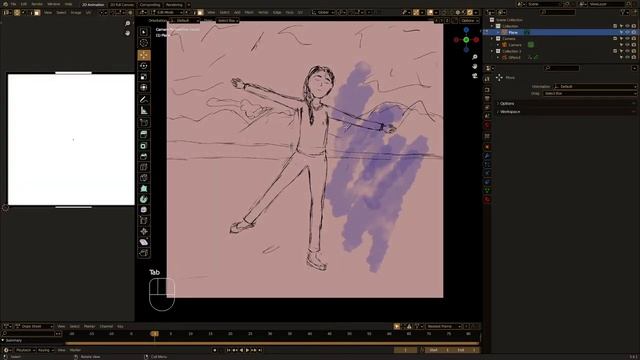The width and height of the screenshot is (640, 360).
Task: Click the viewport pan hand gizmo
Action: coord(475,66)
